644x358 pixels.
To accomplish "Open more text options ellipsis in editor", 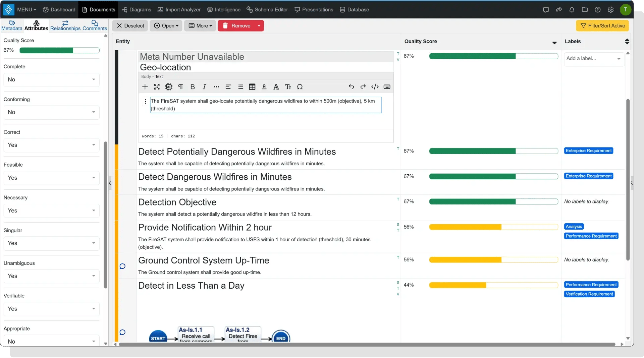I will 216,87.
